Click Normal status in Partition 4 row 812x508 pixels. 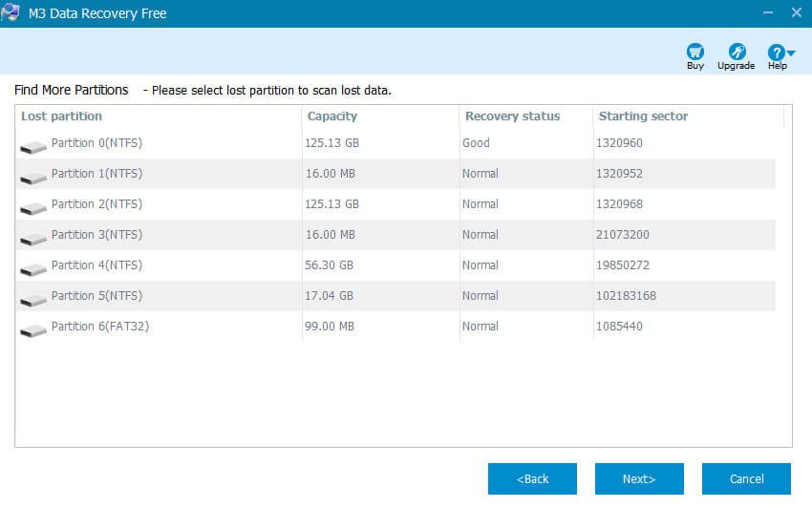481,265
